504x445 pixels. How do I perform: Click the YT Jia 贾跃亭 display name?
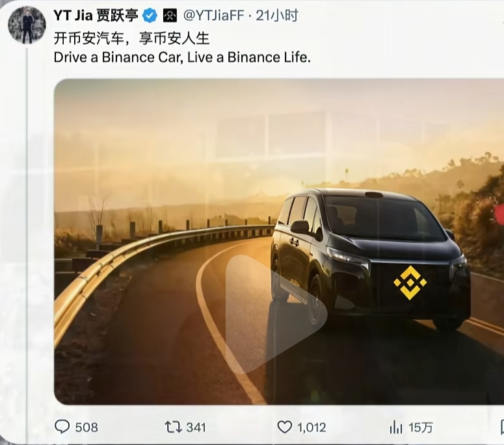pos(96,16)
